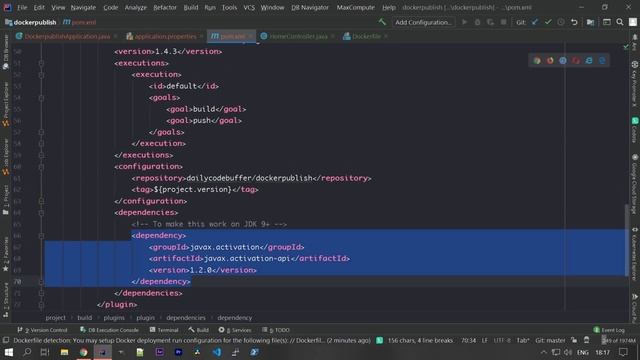Open the Safari browser preview icon
Screen dimensions: 640x360
point(563,60)
